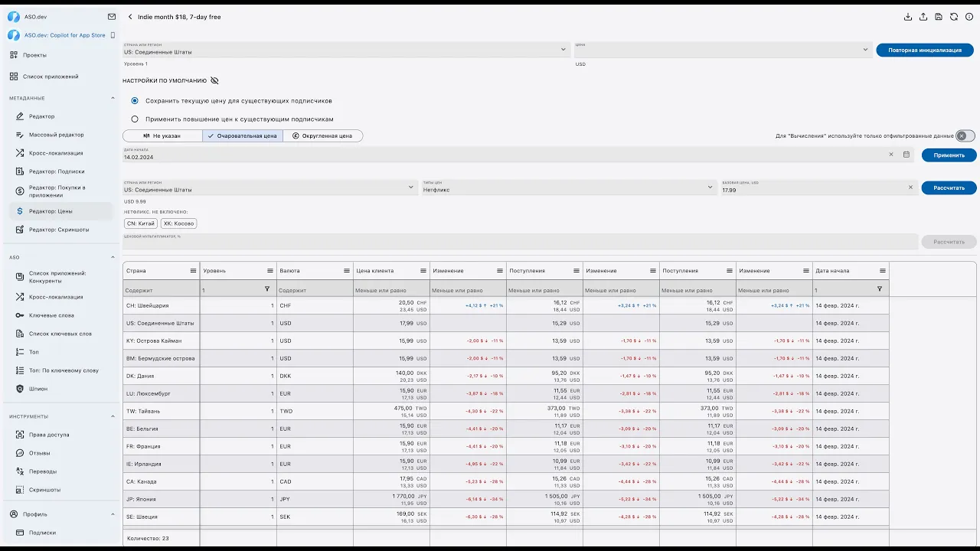Click the JP: Япония row cell
Viewport: 980px width, 551px height.
pyautogui.click(x=162, y=499)
